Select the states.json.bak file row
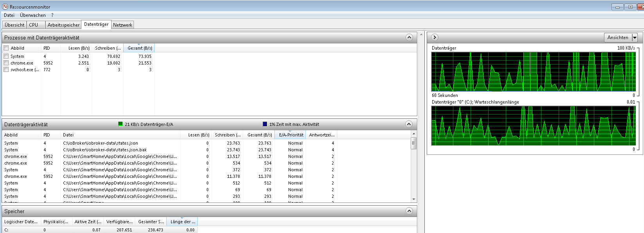The width and height of the screenshot is (644, 233). [169, 150]
